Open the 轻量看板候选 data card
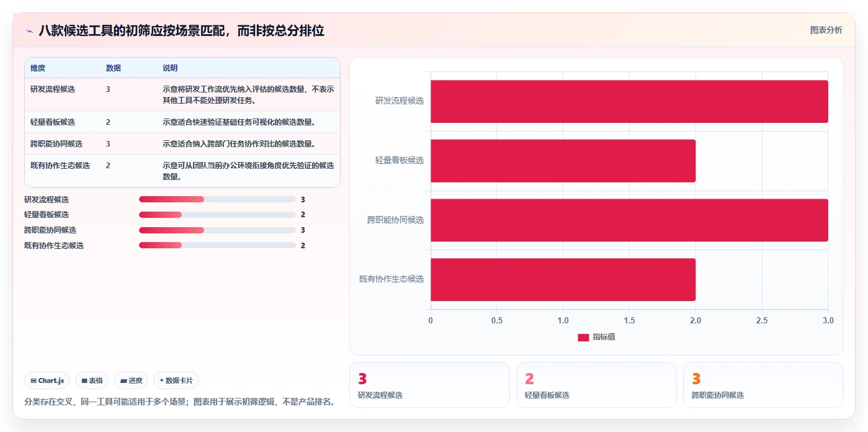Image resolution: width=868 pixels, height=432 pixels. pos(596,385)
